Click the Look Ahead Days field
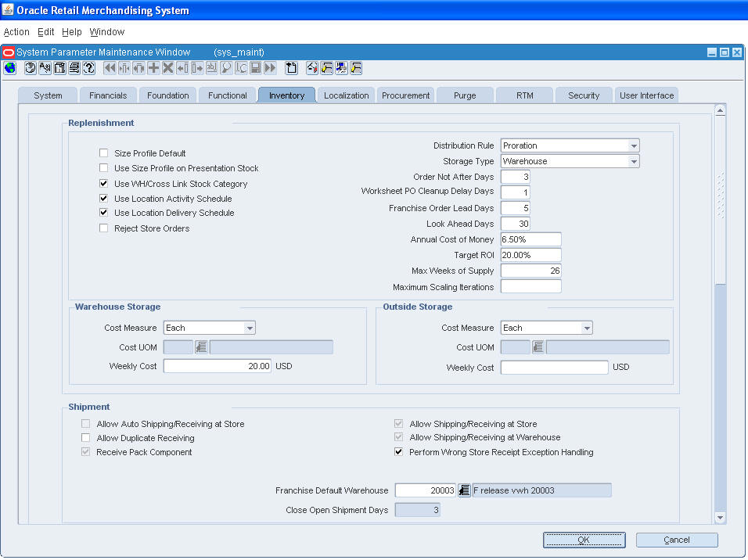This screenshot has width=748, height=560. click(515, 224)
